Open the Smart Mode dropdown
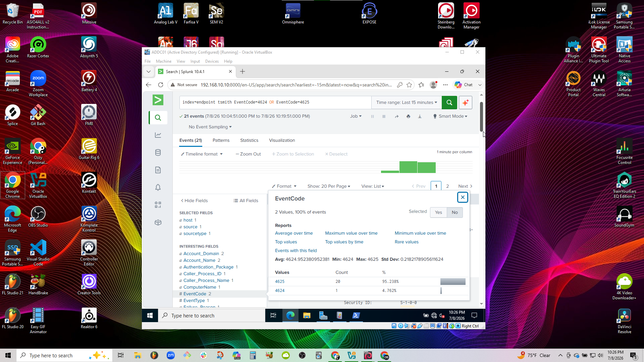Screen dimensions: 644x362 (450, 116)
